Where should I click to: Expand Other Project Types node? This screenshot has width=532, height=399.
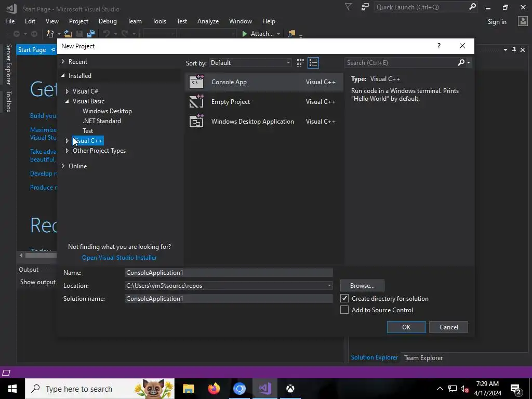click(x=67, y=151)
